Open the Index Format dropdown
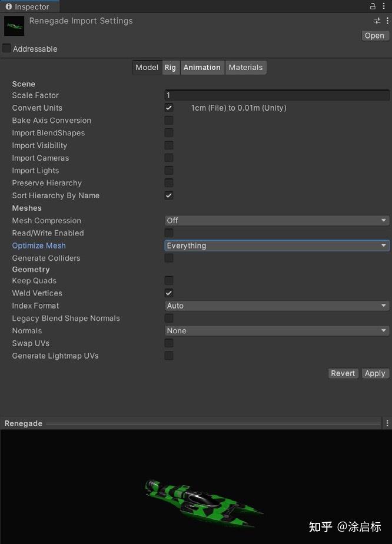Screen dimensions: 392x544 click(x=277, y=306)
